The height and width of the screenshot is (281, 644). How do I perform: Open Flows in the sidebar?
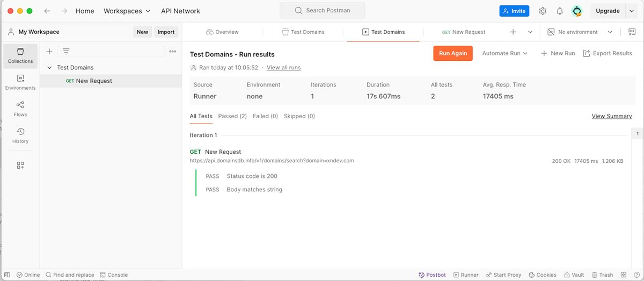click(x=20, y=109)
